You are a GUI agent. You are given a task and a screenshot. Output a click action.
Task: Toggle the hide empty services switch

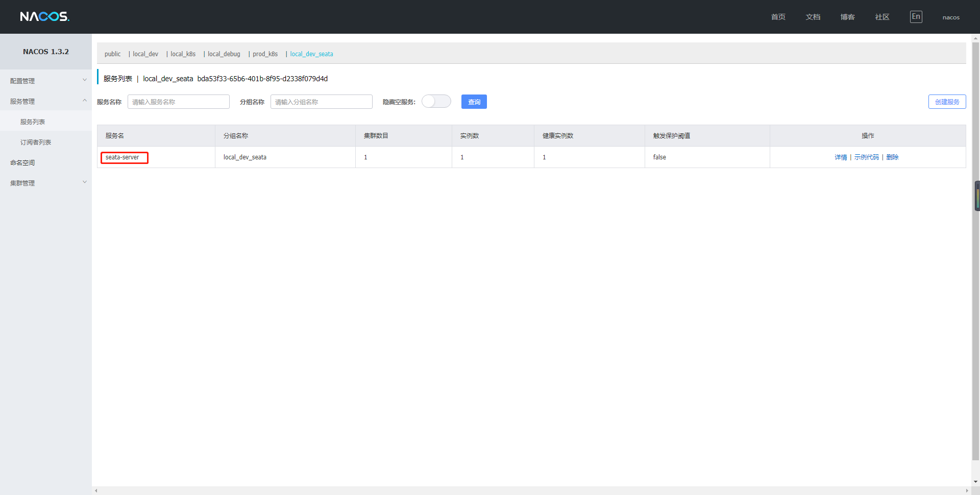[x=436, y=102]
